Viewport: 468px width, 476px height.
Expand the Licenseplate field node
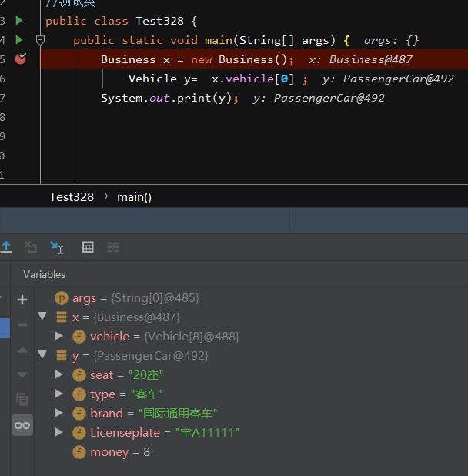click(x=58, y=431)
